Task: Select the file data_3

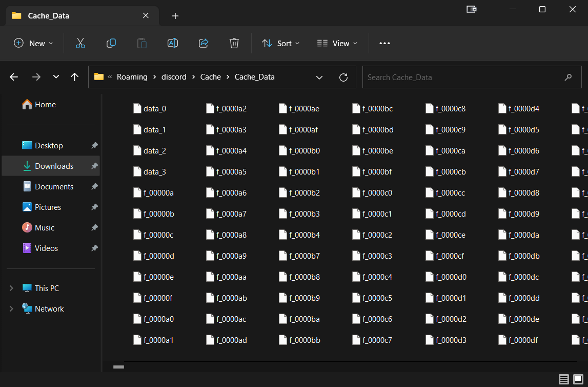Action: (x=150, y=171)
